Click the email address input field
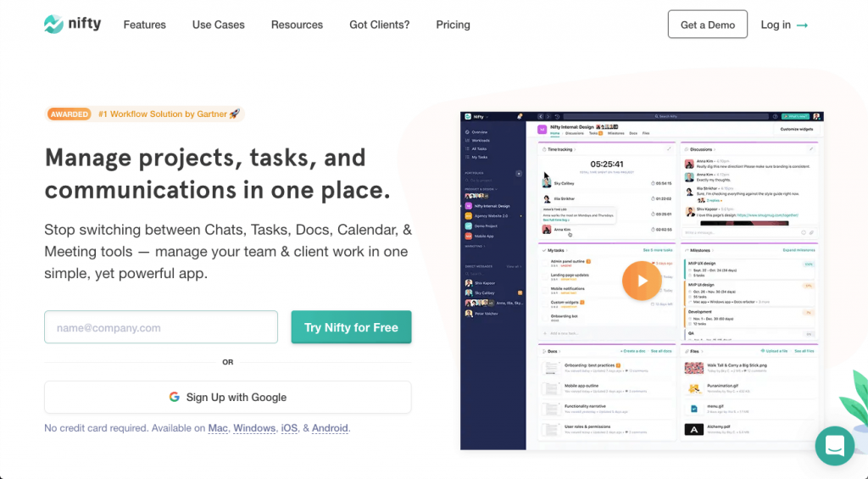Image resolution: width=868 pixels, height=479 pixels. (161, 327)
